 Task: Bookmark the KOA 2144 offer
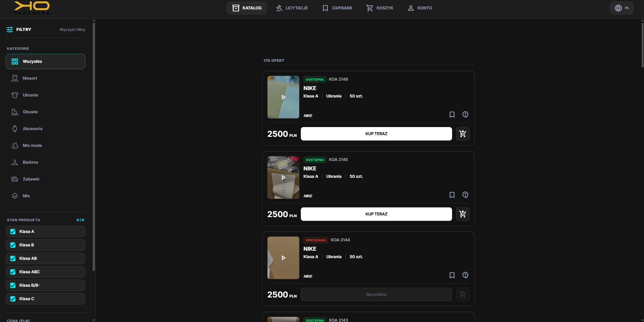click(x=452, y=275)
